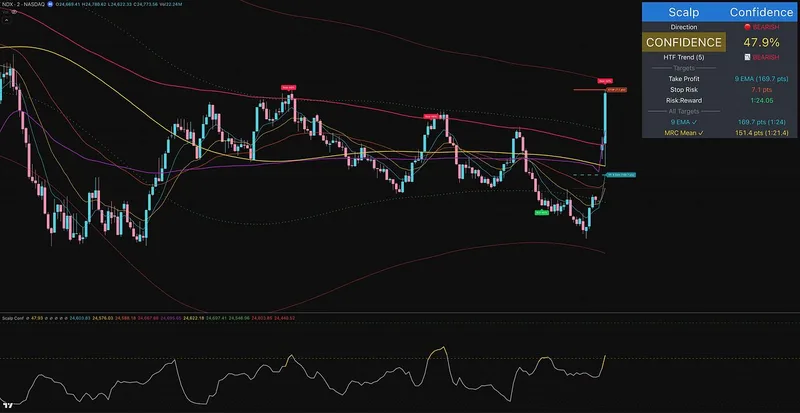This screenshot has height=413, width=800.
Task: Click the Confidence header cell in the table
Action: click(x=761, y=12)
